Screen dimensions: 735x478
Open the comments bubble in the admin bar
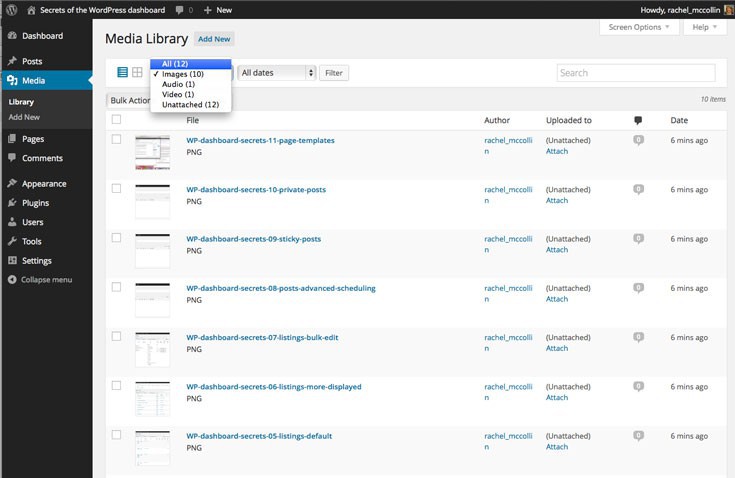[x=180, y=10]
